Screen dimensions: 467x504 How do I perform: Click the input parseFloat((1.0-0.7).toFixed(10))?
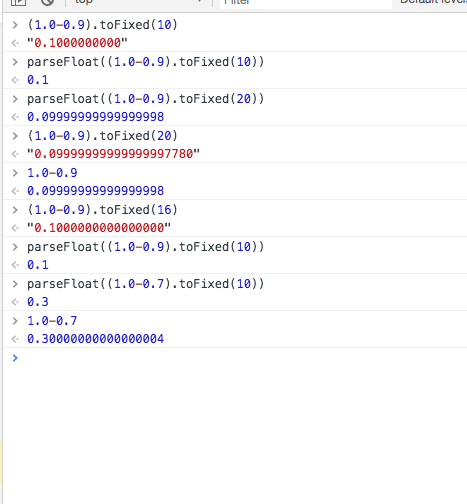click(x=146, y=284)
